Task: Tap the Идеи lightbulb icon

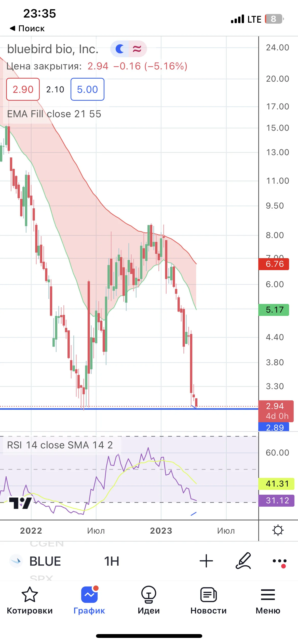Action: click(x=149, y=595)
